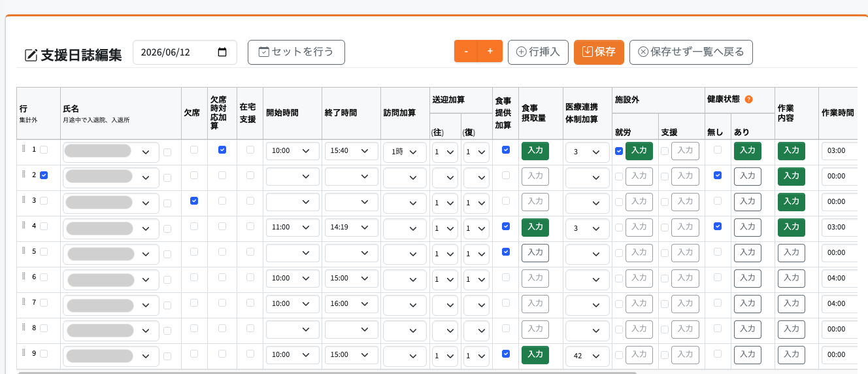Click 行挿入 to insert a row
The height and width of the screenshot is (374, 868).
[x=538, y=52]
